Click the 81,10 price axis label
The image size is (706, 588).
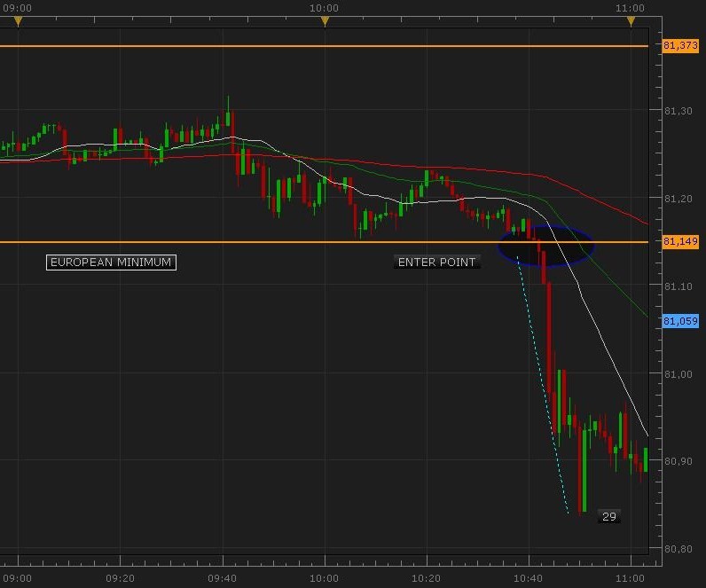(679, 286)
